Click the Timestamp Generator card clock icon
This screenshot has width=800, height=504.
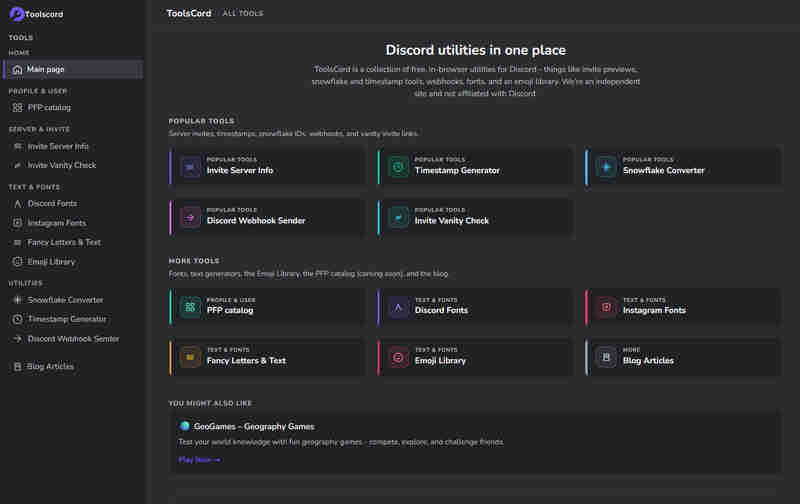click(398, 167)
